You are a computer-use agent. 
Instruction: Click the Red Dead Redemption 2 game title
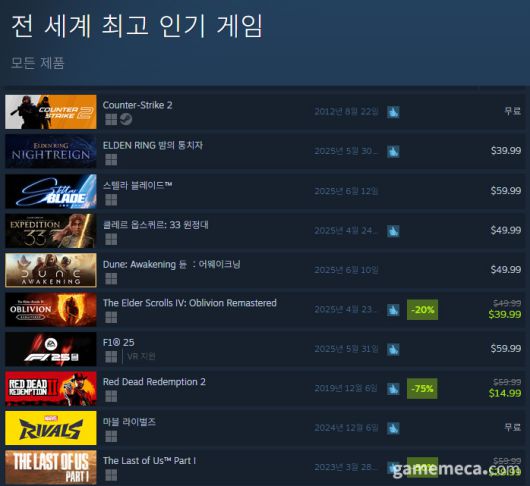[x=154, y=382]
